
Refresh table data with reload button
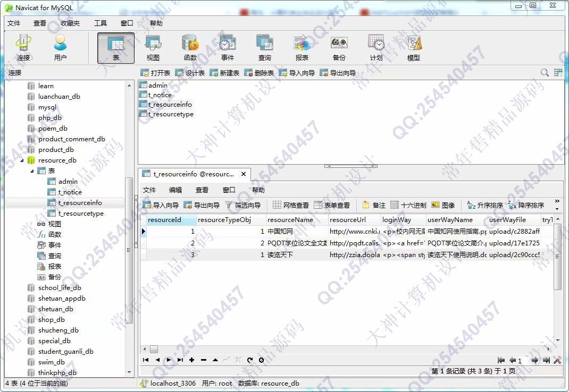click(249, 360)
